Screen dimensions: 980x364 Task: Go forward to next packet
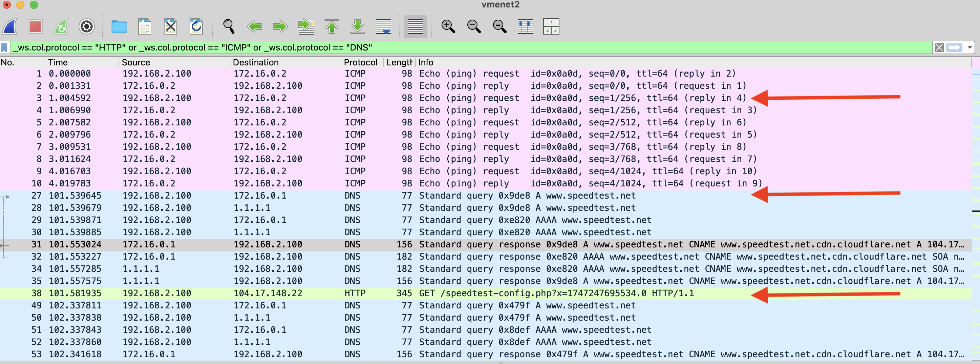coord(280,27)
